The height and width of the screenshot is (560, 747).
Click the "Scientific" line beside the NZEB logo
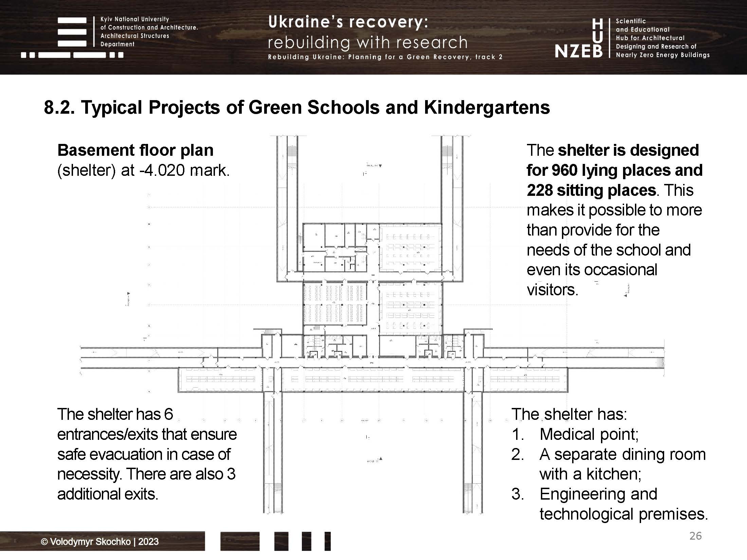[631, 21]
